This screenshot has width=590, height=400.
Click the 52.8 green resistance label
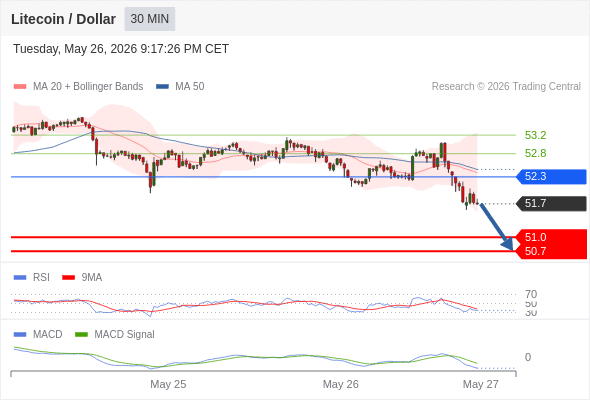coord(535,153)
